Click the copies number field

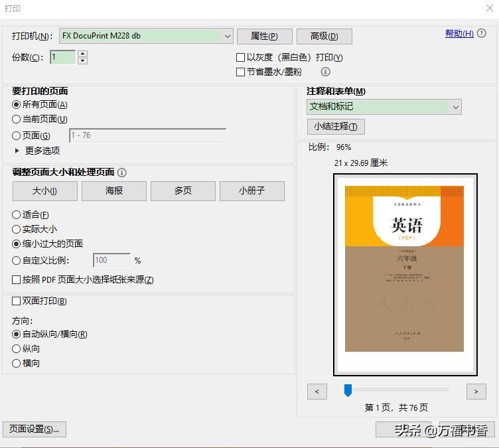pos(62,57)
